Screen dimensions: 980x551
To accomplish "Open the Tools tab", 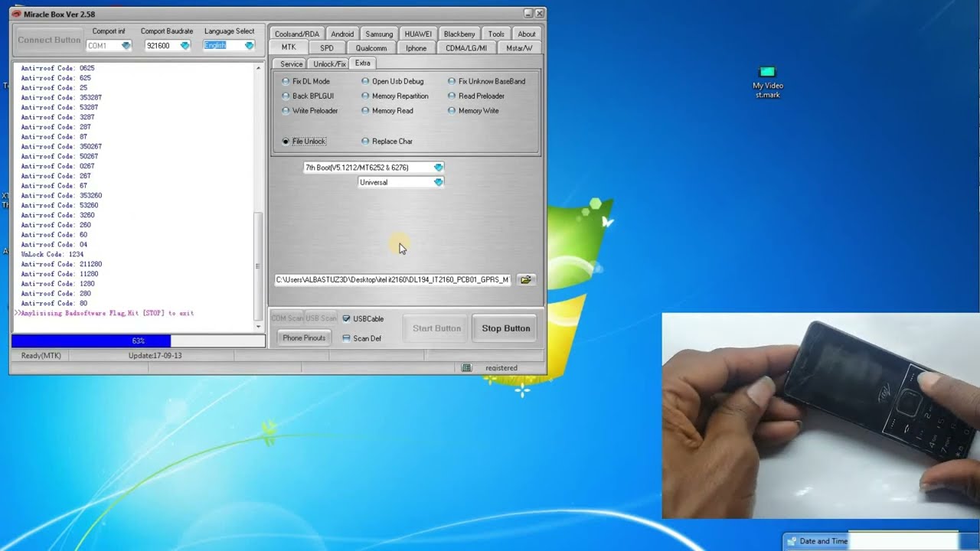I will pos(496,34).
